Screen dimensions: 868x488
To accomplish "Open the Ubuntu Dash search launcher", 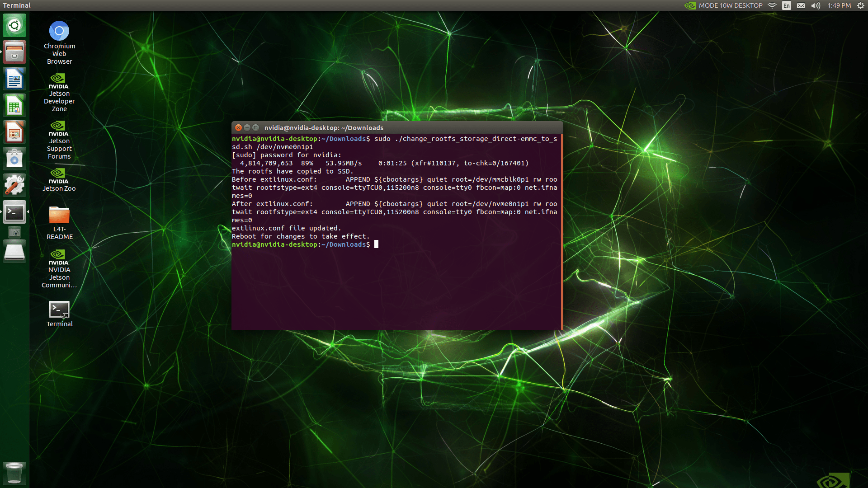I will (x=14, y=25).
